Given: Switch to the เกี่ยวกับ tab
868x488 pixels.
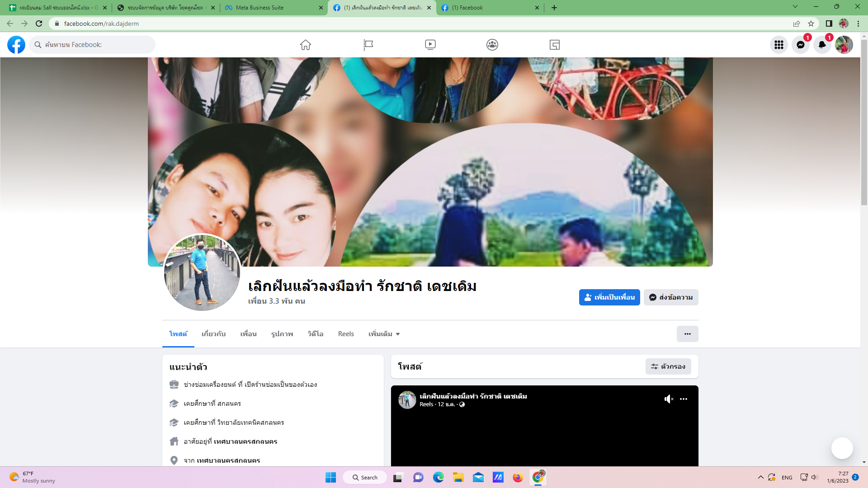Looking at the screenshot, I should (213, 334).
